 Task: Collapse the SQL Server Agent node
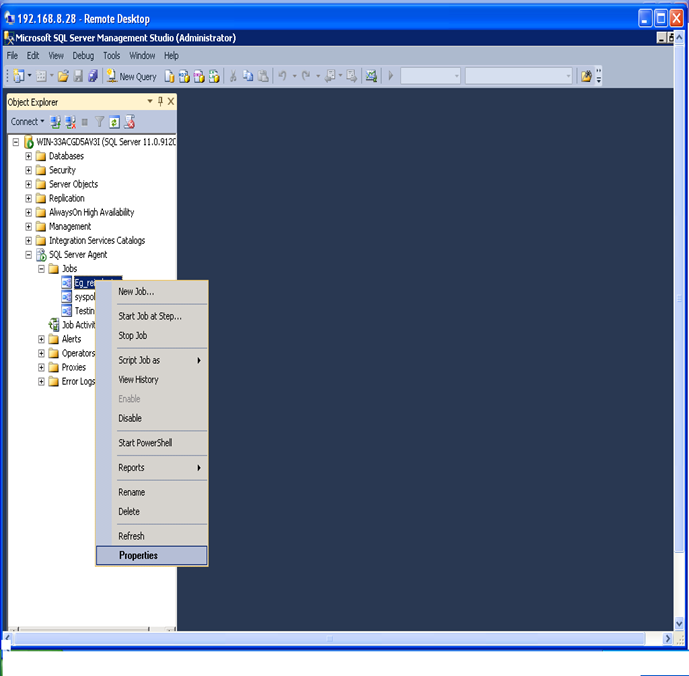tap(29, 254)
